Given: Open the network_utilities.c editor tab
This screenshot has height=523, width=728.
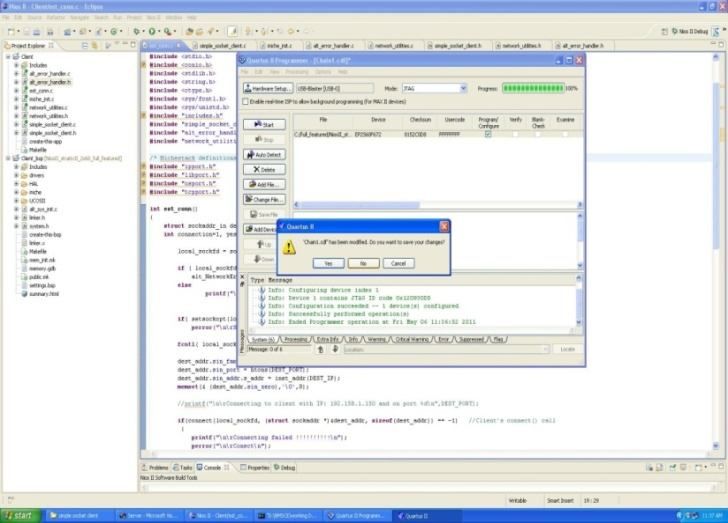Looking at the screenshot, I should point(391,46).
